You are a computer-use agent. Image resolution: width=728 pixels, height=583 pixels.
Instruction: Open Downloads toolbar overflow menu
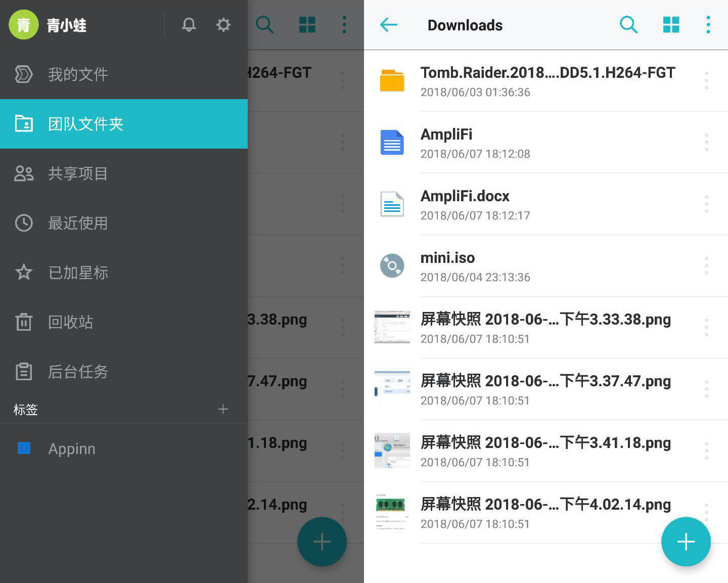(x=708, y=24)
